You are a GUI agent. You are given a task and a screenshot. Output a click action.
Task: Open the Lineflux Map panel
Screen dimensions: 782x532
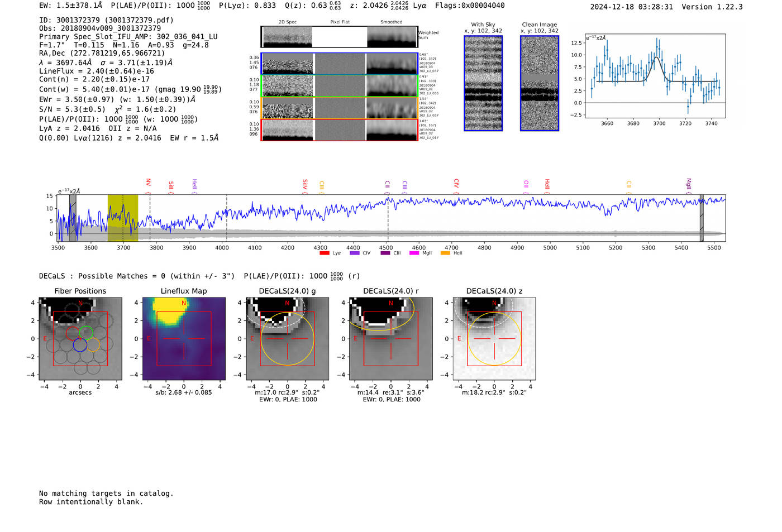pos(184,339)
